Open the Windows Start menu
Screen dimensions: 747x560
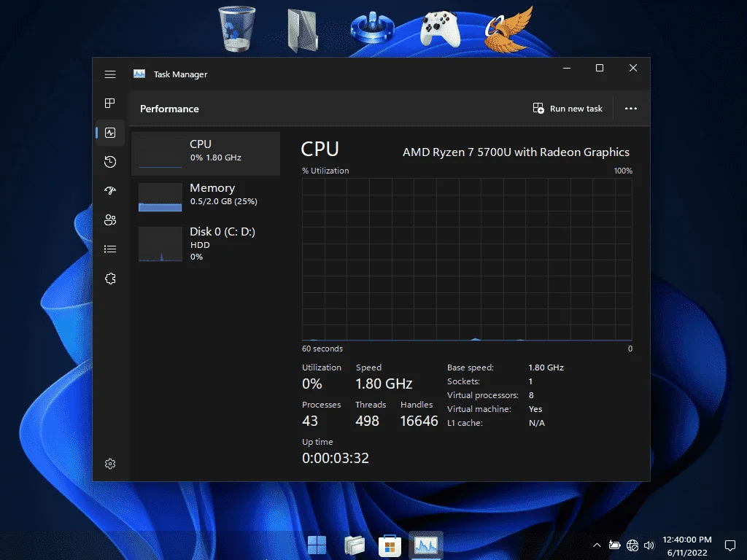[x=317, y=545]
